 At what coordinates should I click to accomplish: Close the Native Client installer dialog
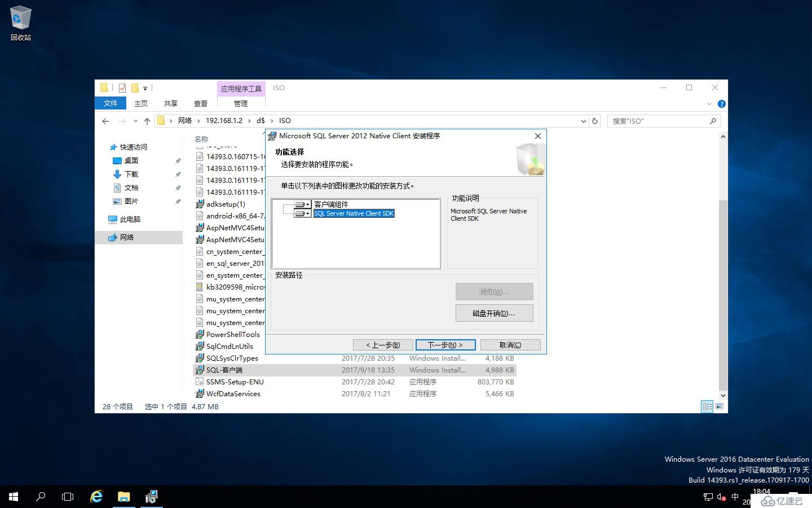click(537, 136)
